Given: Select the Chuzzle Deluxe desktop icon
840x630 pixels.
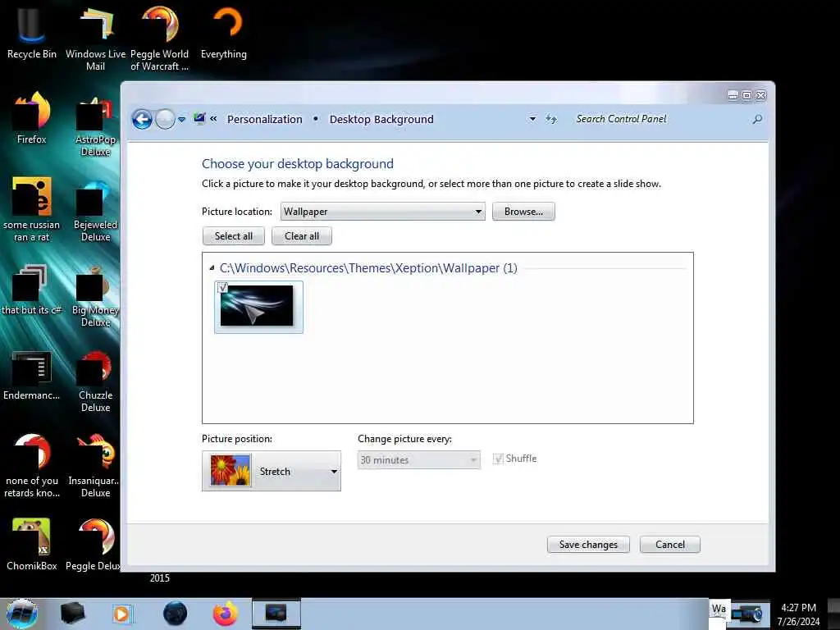Looking at the screenshot, I should tap(95, 381).
